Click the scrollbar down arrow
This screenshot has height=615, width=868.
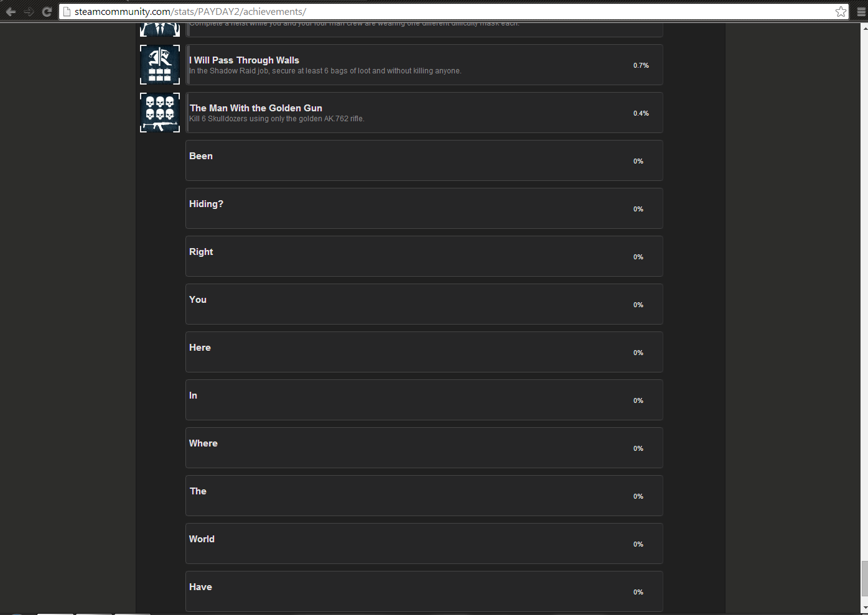click(864, 608)
